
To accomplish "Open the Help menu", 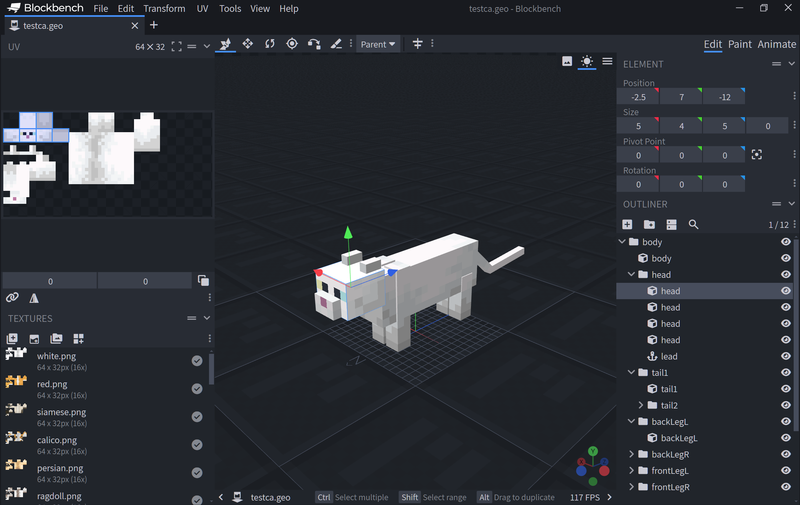I will tap(289, 9).
